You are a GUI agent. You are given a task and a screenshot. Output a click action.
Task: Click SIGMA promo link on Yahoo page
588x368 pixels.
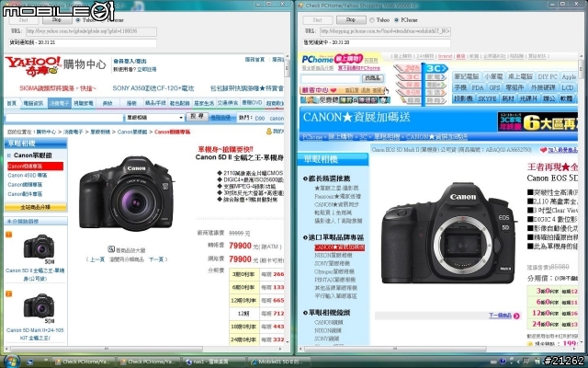[58, 88]
